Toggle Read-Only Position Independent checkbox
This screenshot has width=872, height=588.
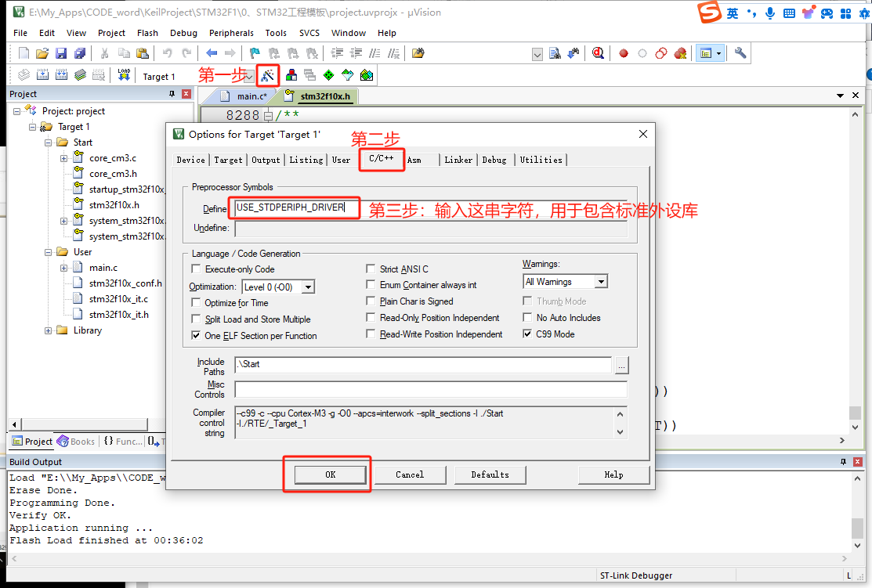371,317
